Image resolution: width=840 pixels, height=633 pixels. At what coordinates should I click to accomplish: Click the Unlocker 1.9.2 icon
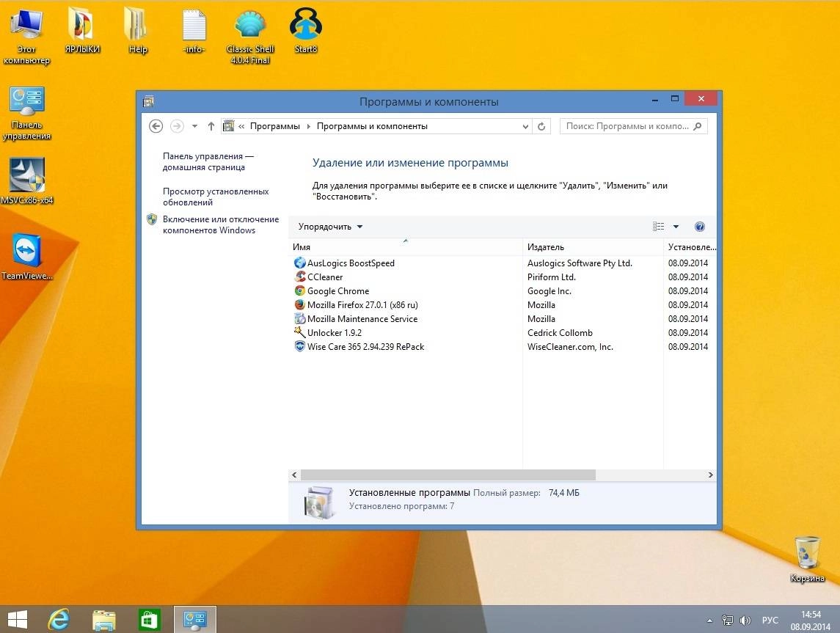(299, 332)
